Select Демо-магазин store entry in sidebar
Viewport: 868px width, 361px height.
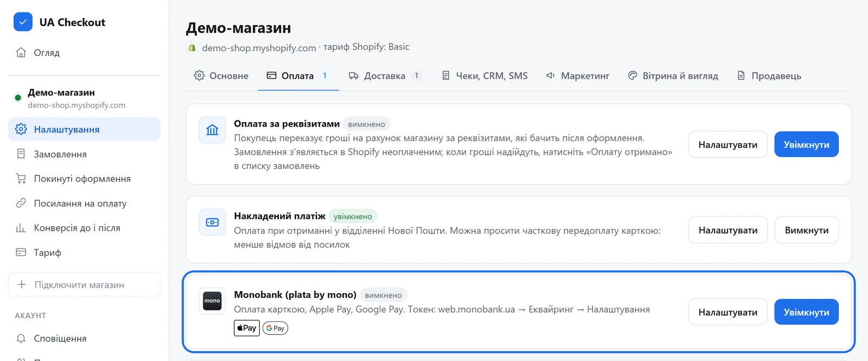point(84,98)
